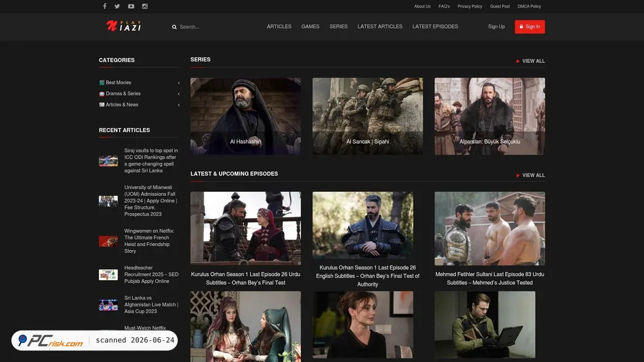This screenshot has height=362, width=644.
Task: Open Siraj vaults to top spot article
Action: [x=151, y=160]
